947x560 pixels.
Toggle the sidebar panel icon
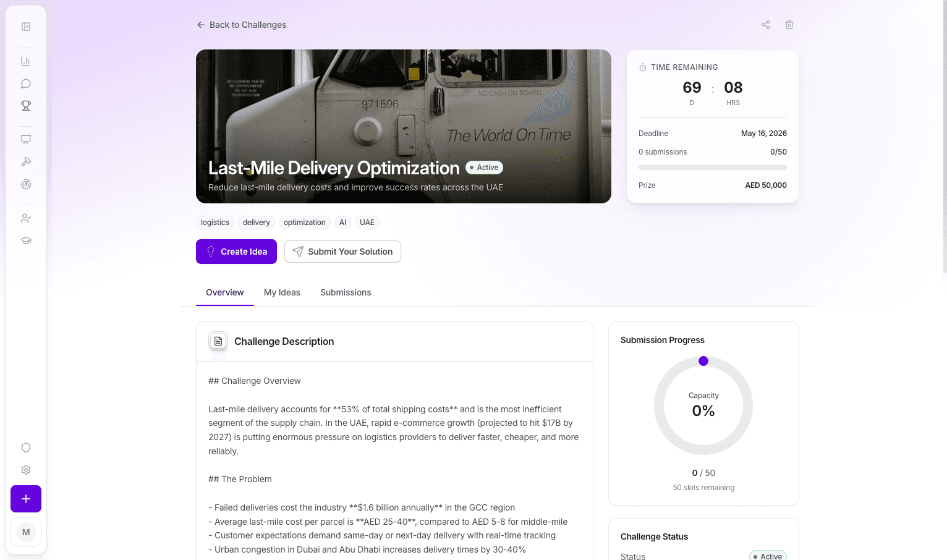26,27
